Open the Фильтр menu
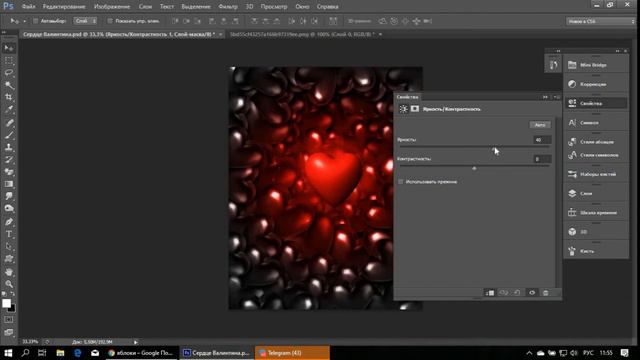Image resolution: width=640 pixels, height=360 pixels. [228, 7]
